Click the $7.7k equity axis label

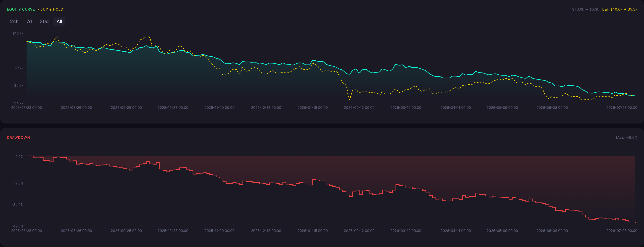(19, 68)
